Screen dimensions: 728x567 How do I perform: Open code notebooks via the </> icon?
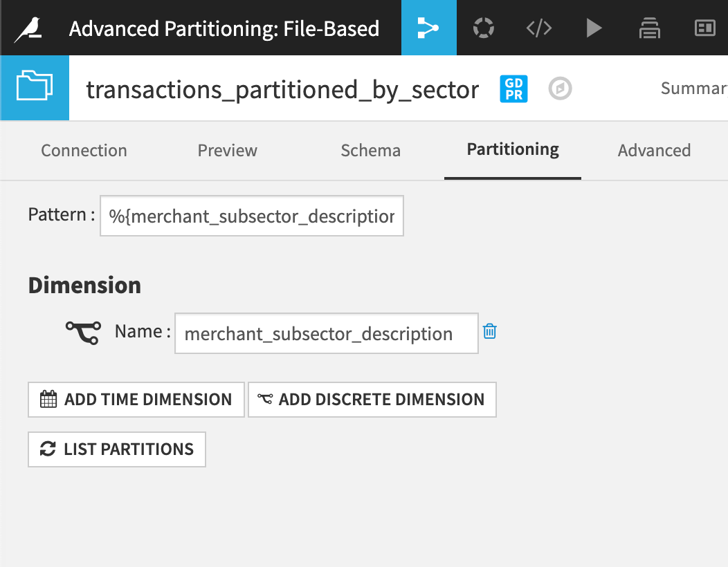(538, 28)
